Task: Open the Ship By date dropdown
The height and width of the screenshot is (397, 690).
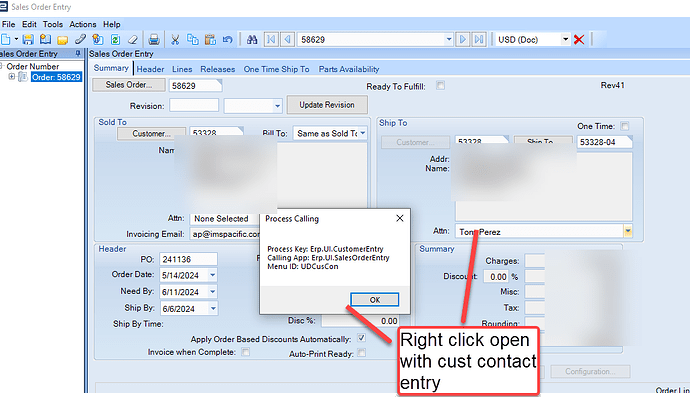Action: [x=213, y=309]
